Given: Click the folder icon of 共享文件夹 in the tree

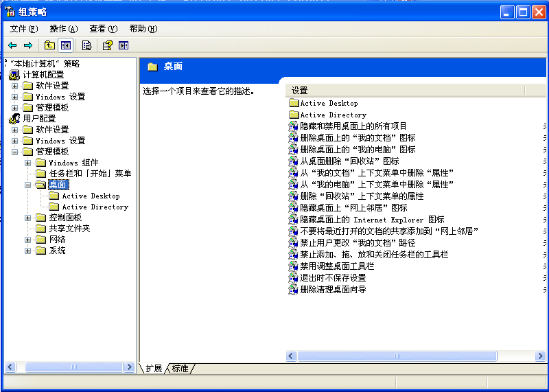Looking at the screenshot, I should coord(41,229).
